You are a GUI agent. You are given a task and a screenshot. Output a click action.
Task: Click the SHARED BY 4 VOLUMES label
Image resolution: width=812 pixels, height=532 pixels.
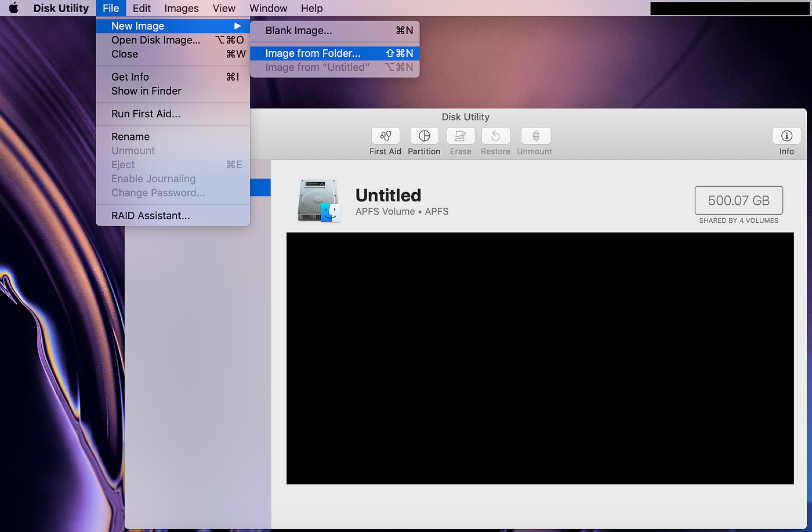[739, 220]
